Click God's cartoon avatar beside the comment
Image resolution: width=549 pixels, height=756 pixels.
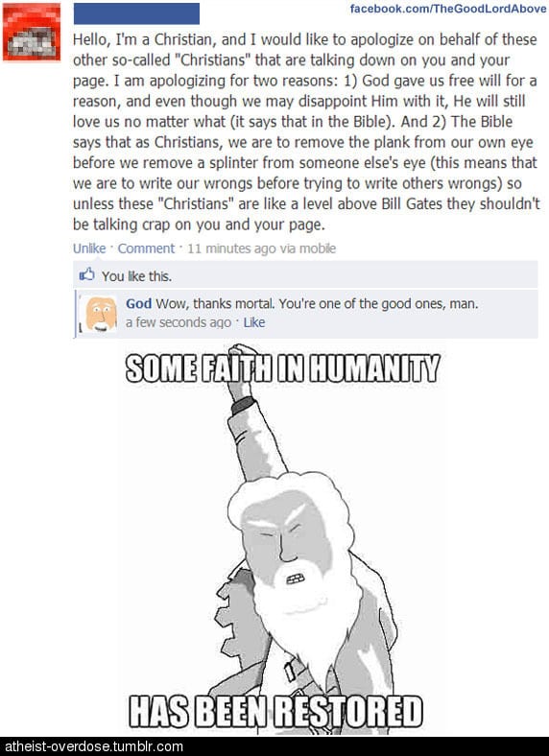click(x=102, y=314)
